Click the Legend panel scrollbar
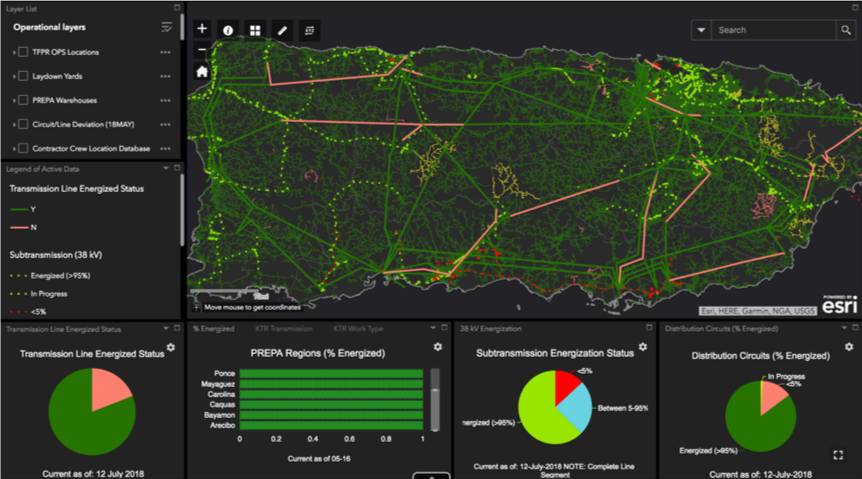The height and width of the screenshot is (479, 862). pyautogui.click(x=182, y=210)
